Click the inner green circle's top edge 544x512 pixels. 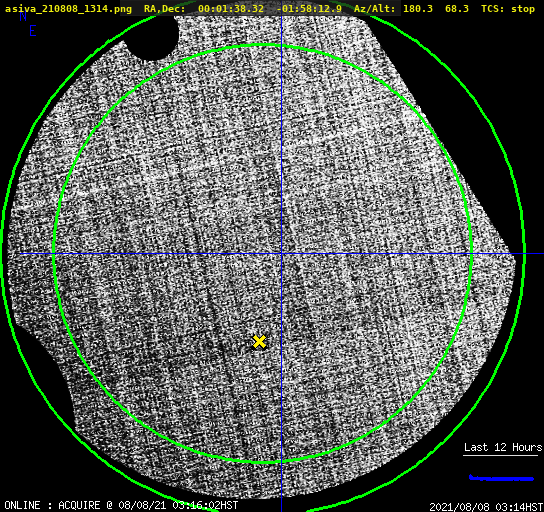tap(263, 45)
